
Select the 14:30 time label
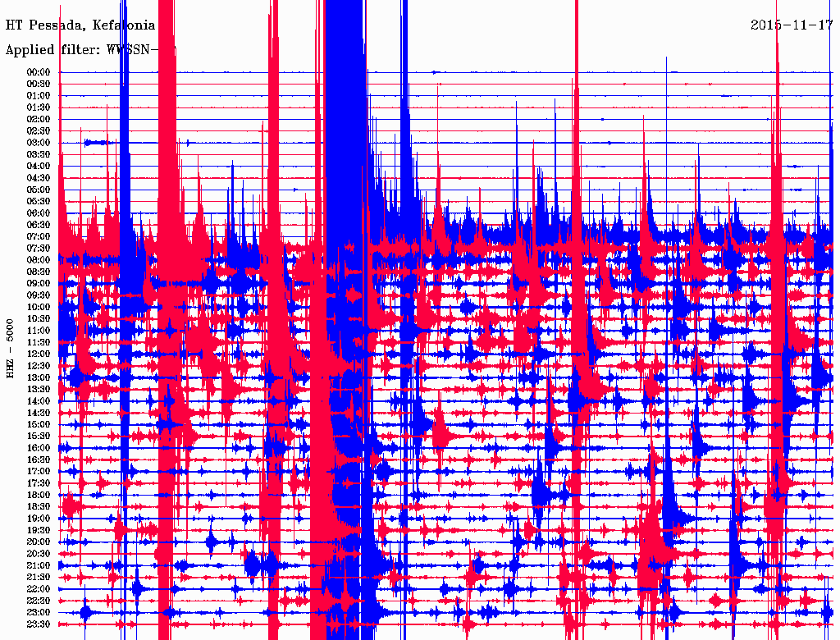[x=39, y=414]
